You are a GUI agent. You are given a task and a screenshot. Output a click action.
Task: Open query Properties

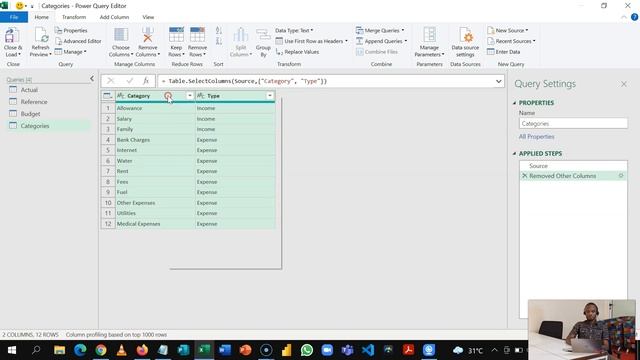(x=71, y=31)
